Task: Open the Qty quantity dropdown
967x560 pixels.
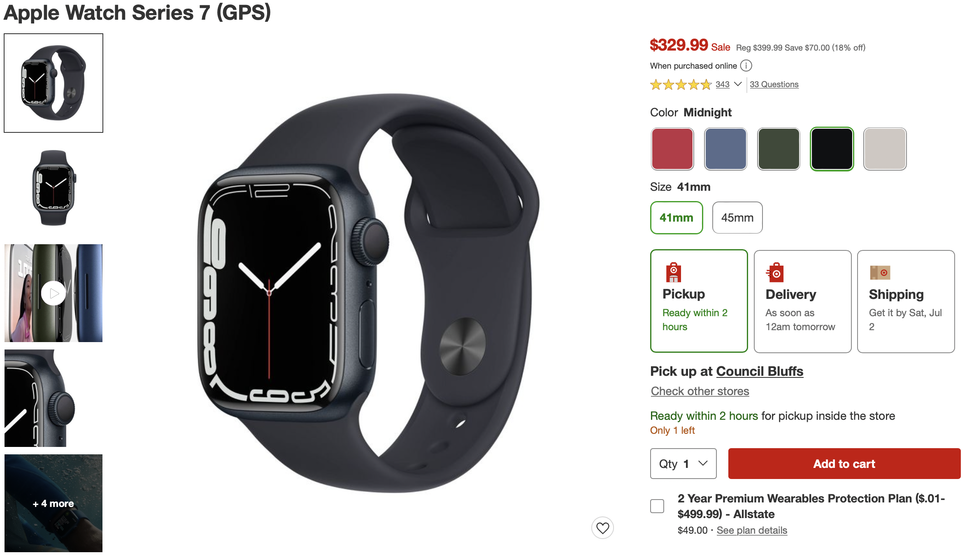Action: [683, 463]
